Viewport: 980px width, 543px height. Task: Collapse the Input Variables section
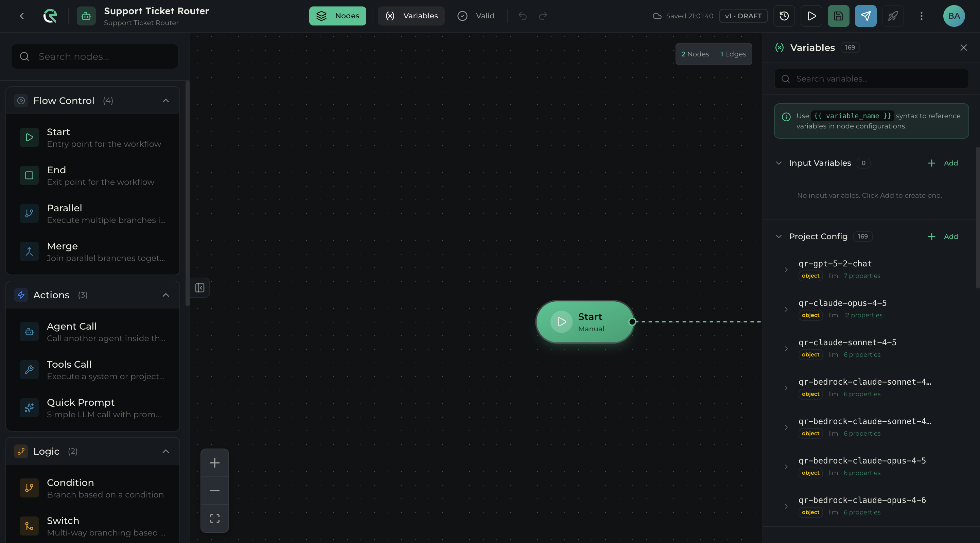(x=779, y=163)
